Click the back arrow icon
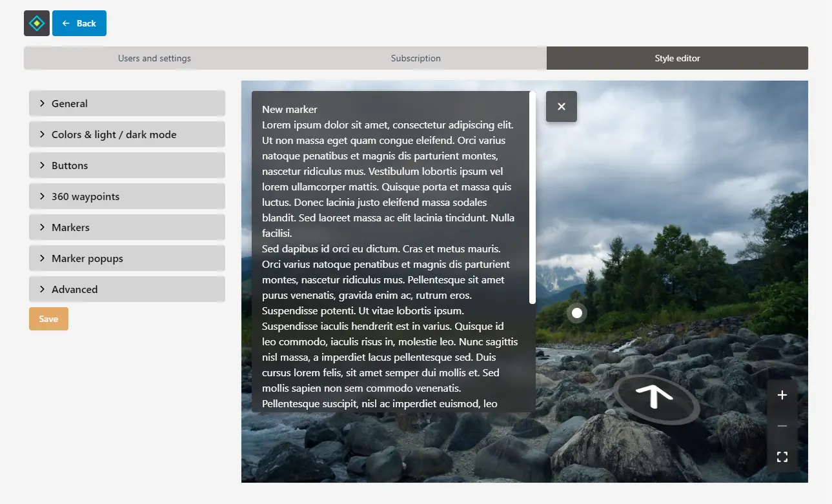Viewport: 832px width, 504px height. click(65, 23)
